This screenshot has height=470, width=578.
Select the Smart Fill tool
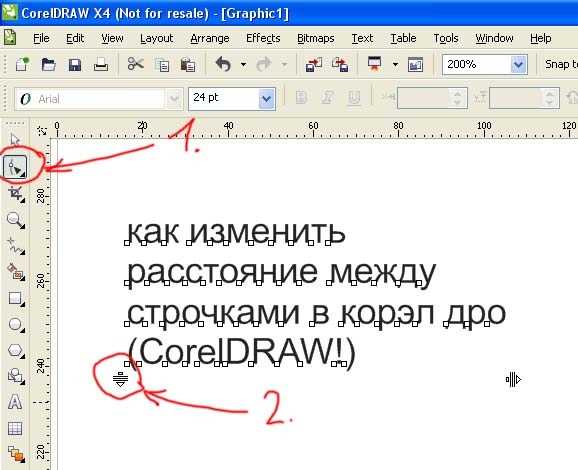(x=16, y=272)
